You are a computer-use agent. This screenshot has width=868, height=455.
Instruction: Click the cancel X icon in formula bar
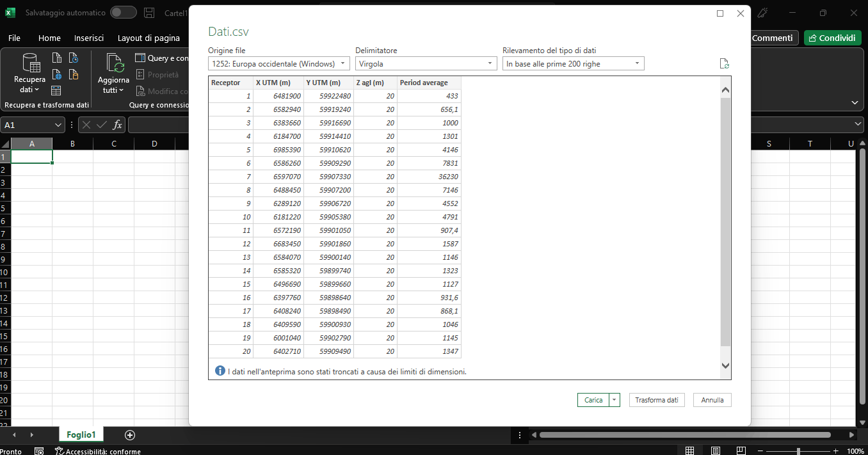point(87,125)
